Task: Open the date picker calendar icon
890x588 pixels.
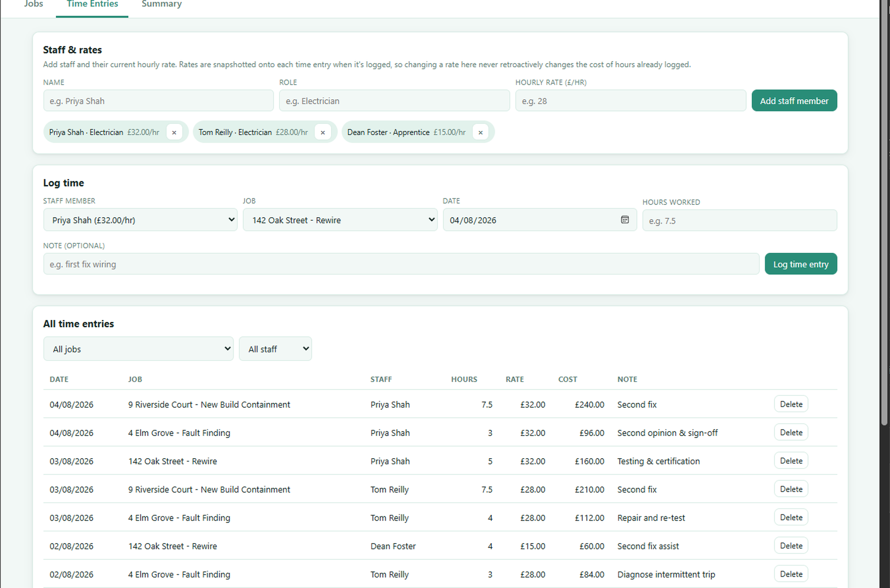Action: tap(625, 220)
